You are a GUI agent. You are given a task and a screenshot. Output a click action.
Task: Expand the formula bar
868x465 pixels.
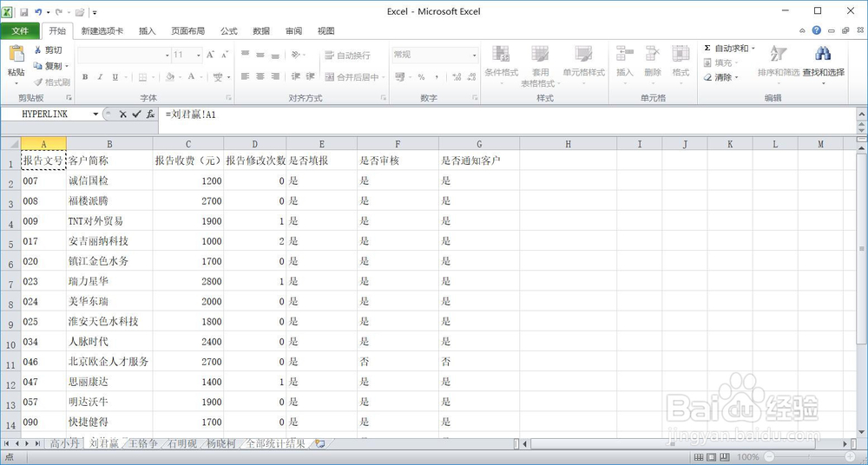tap(862, 114)
